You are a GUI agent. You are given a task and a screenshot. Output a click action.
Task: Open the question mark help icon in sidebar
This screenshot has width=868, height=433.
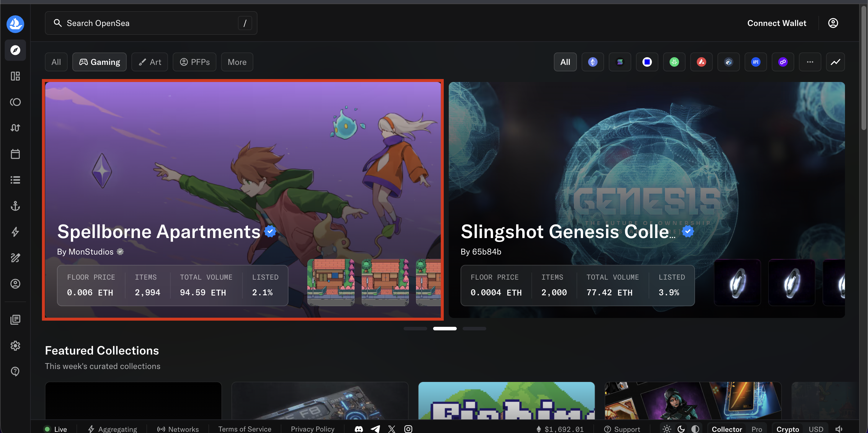(15, 371)
